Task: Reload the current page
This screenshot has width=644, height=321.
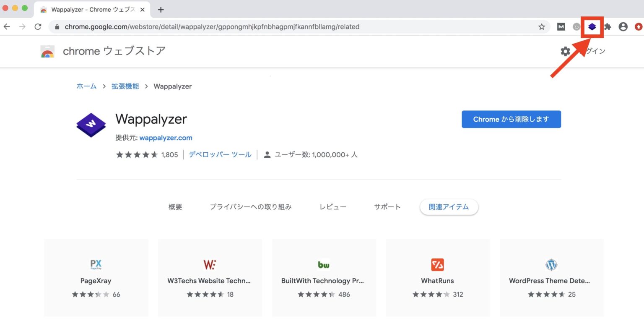Action: [x=38, y=26]
